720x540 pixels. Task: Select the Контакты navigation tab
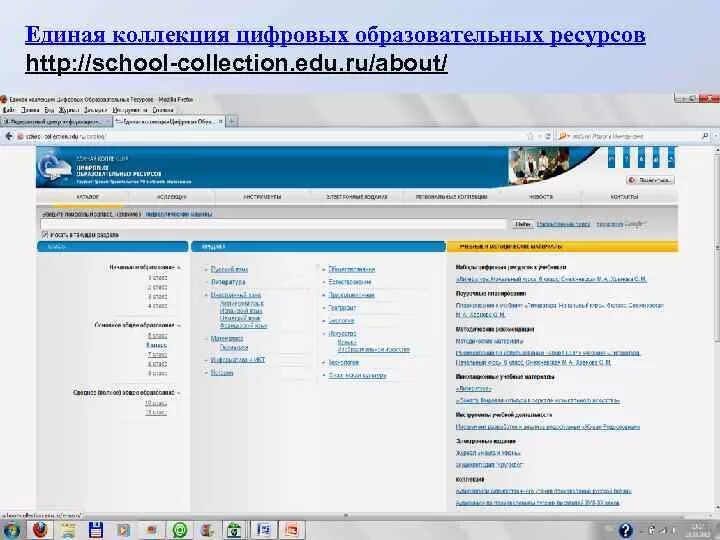click(x=624, y=197)
